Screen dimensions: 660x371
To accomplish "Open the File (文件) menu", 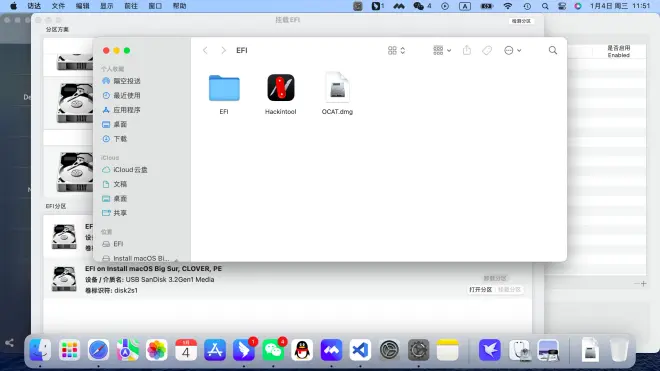I will coord(58,6).
